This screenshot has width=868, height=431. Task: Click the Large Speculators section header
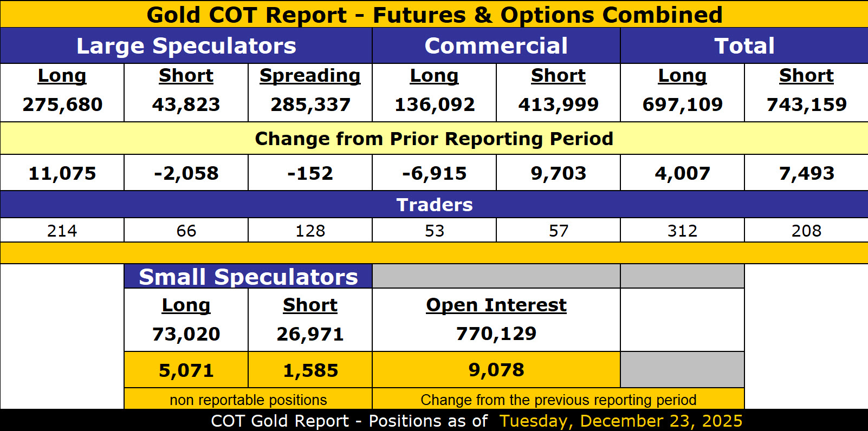(x=186, y=46)
